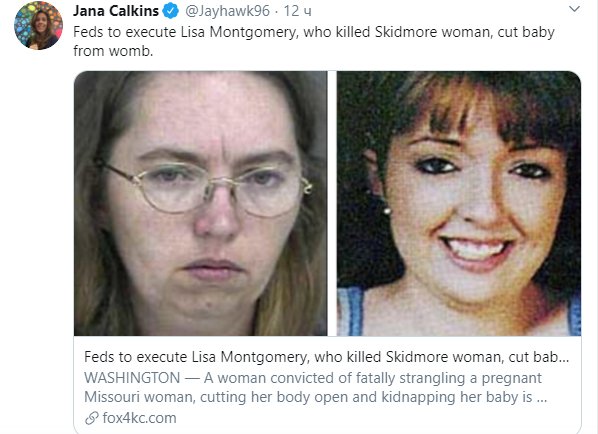This screenshot has height=434, width=598.
Task: Open the left mugshot photo with glasses
Action: 201,203
